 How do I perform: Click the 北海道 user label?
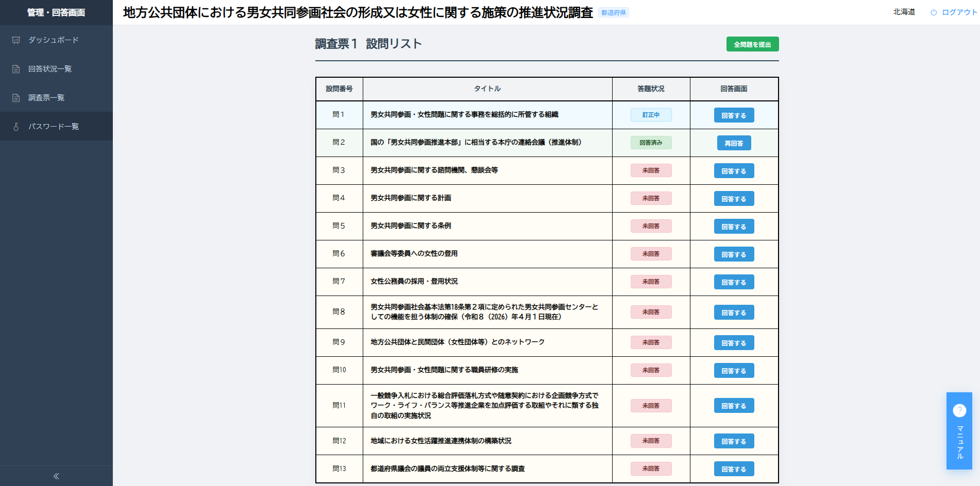point(904,12)
